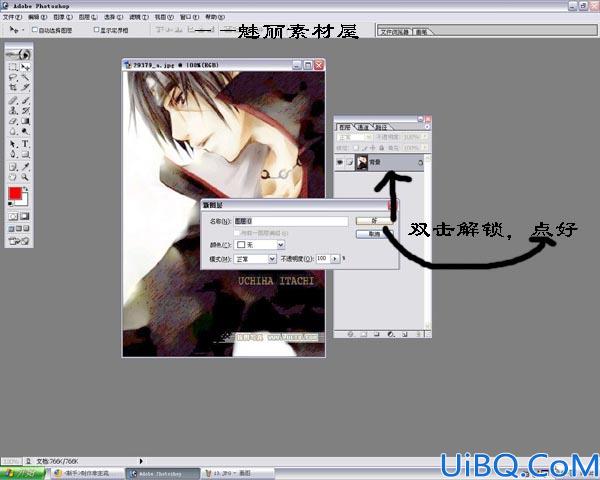This screenshot has width=600, height=480.
Task: Select the Zoom magnifier tool
Action: (x=25, y=177)
